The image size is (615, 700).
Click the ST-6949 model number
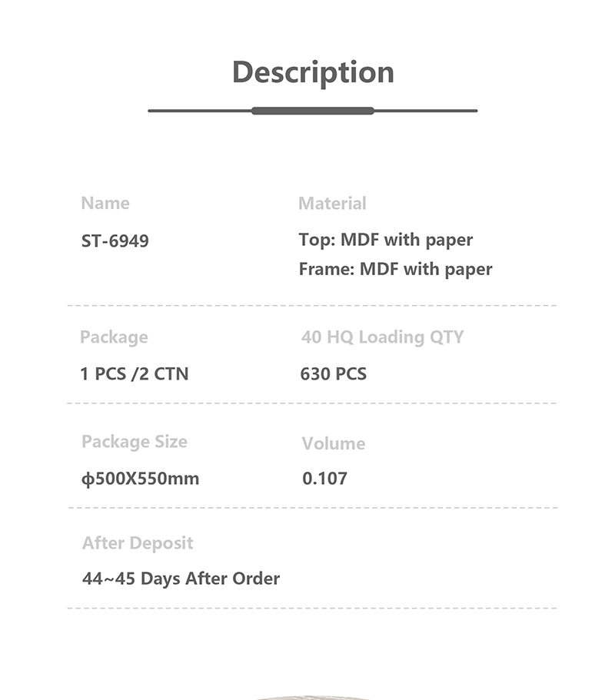(x=115, y=241)
